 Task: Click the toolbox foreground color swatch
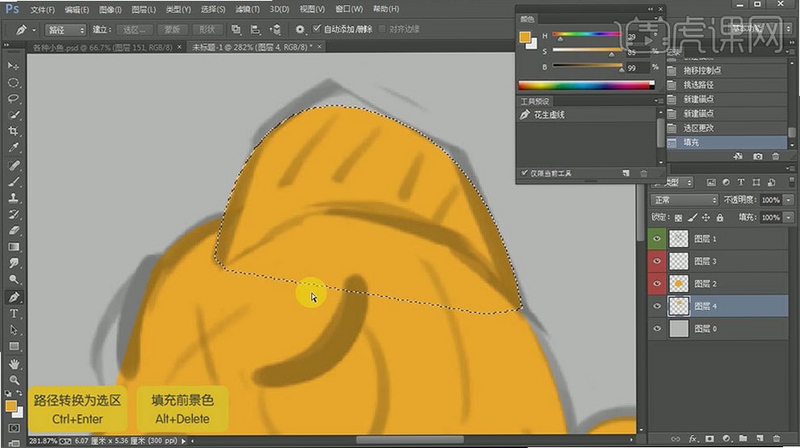(x=11, y=406)
